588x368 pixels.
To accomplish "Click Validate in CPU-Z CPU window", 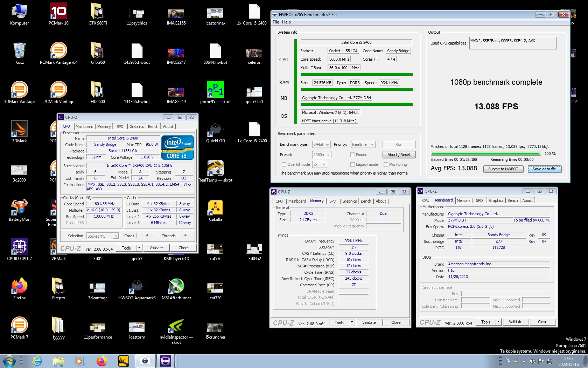I will pos(156,248).
